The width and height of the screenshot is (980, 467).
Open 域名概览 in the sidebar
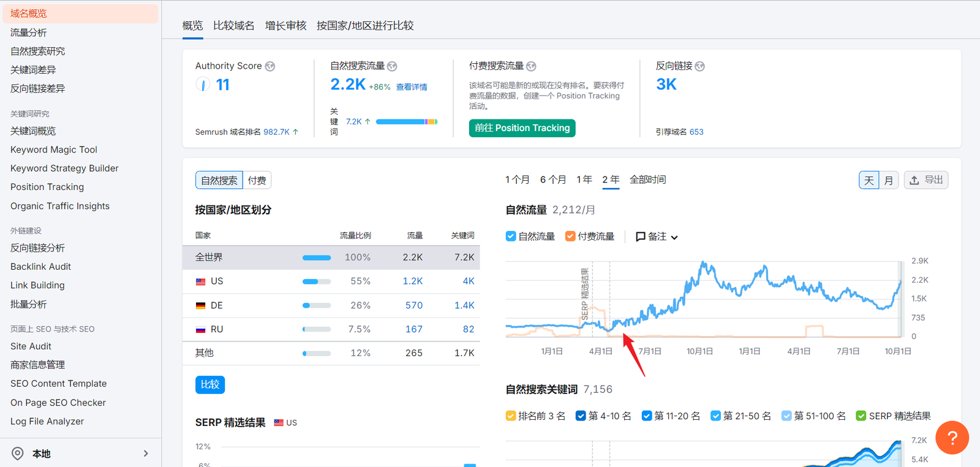point(80,13)
